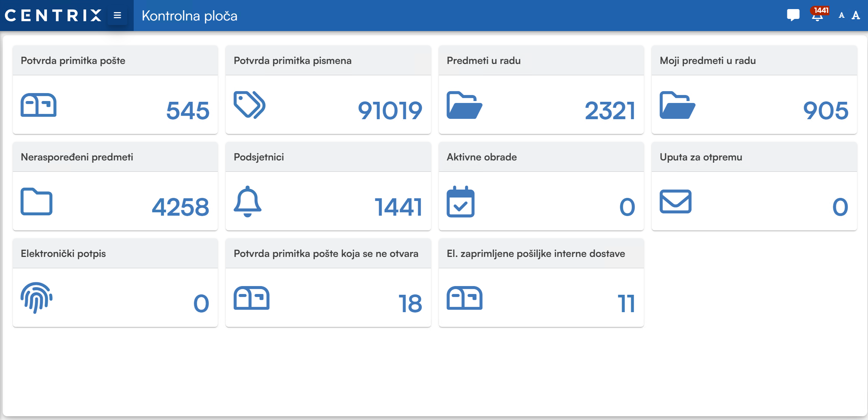868x420 pixels.
Task: Open count 4258 of Neraspoređeni predmeti
Action: point(180,207)
